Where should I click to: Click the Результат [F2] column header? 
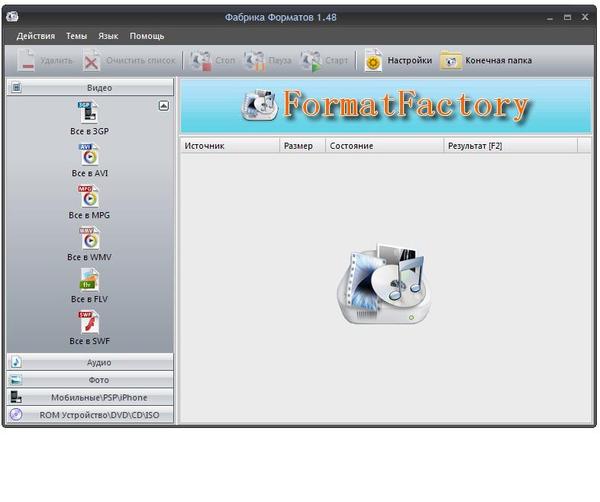[x=510, y=146]
